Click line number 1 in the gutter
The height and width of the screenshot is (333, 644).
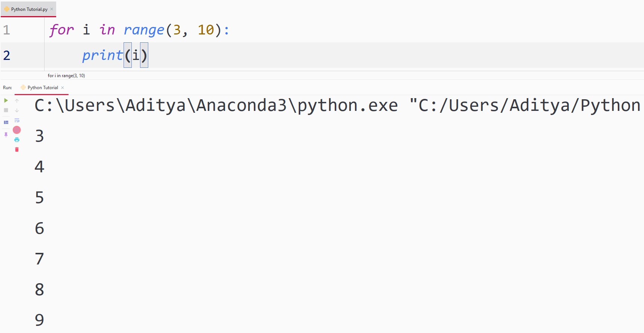[x=7, y=30]
